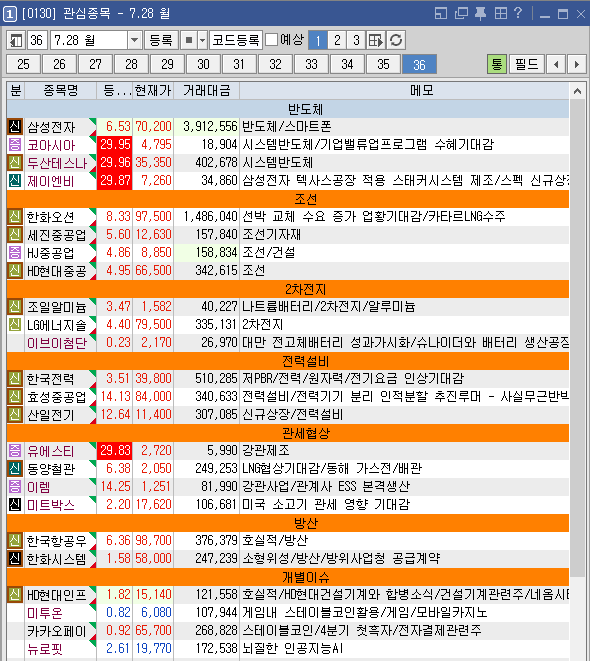Toggle the 예상 checkbox
This screenshot has height=661, width=590.
272,40
